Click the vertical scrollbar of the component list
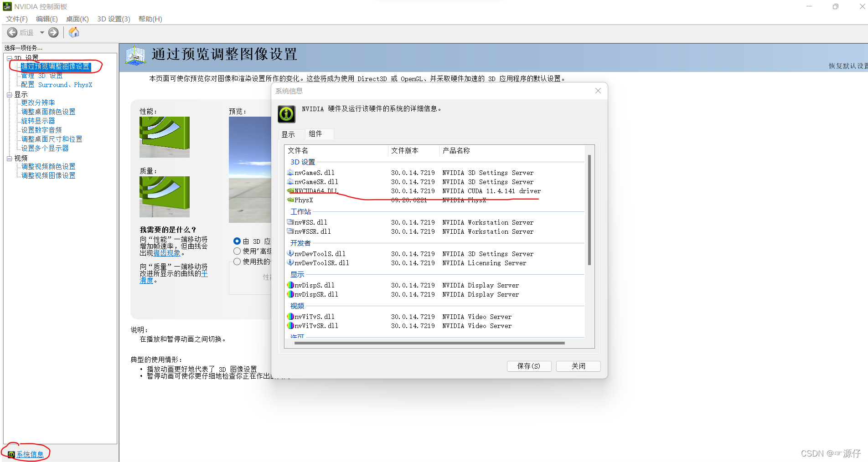The height and width of the screenshot is (462, 868). (589, 210)
